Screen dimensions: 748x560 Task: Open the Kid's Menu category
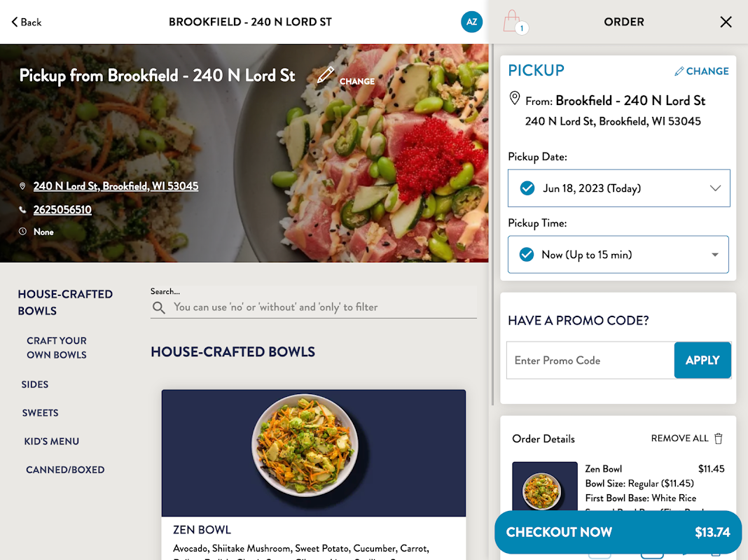(x=52, y=441)
